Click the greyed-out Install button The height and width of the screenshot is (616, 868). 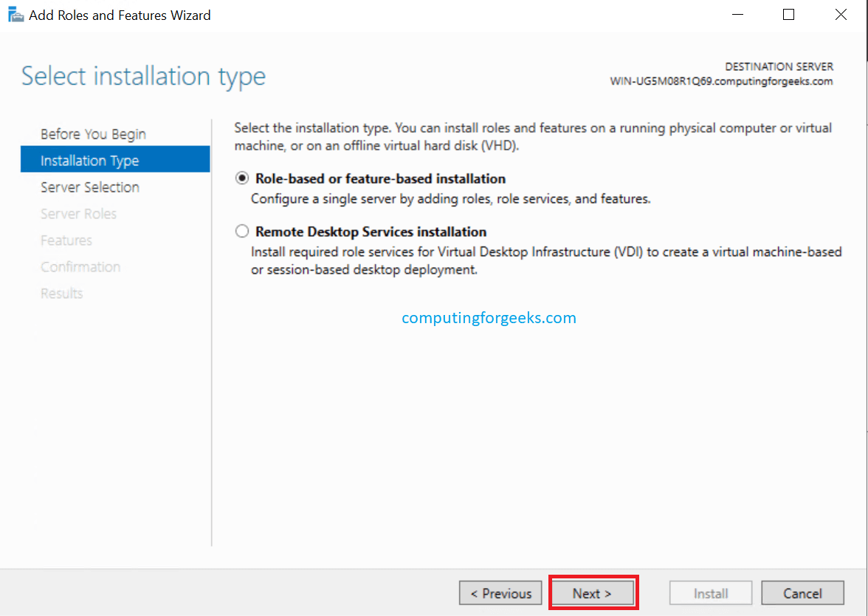click(711, 593)
